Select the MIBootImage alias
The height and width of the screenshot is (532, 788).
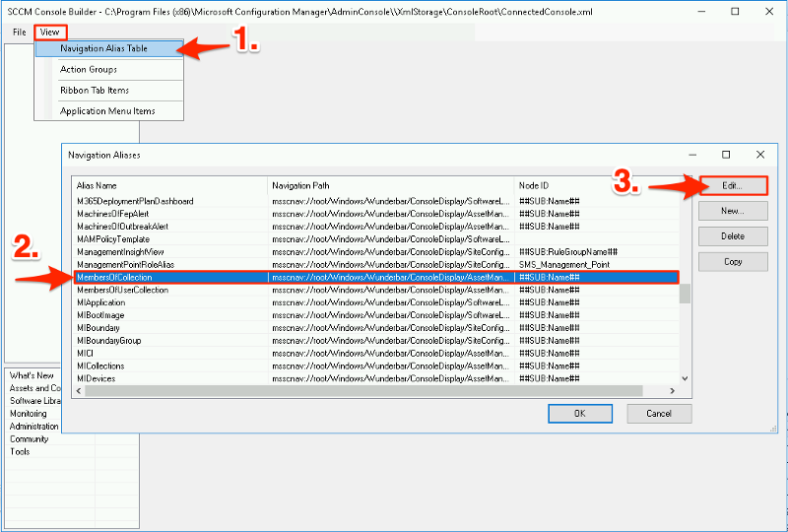tap(376, 315)
